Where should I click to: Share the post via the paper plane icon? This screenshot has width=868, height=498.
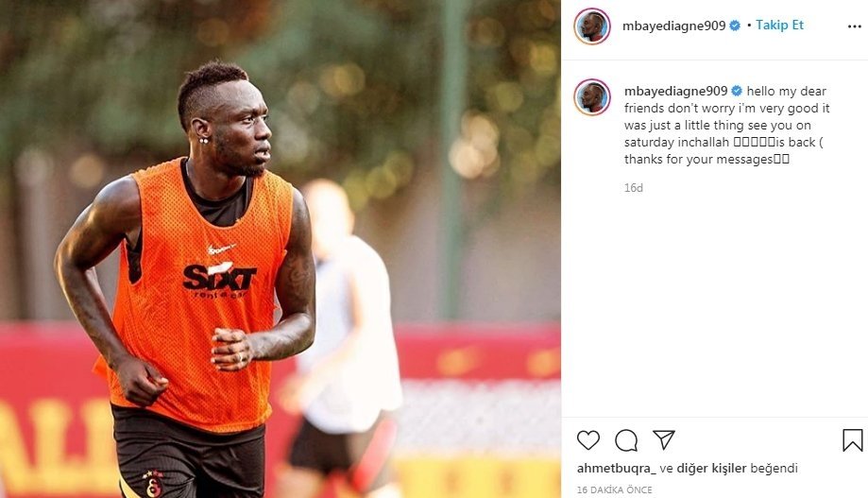[664, 439]
